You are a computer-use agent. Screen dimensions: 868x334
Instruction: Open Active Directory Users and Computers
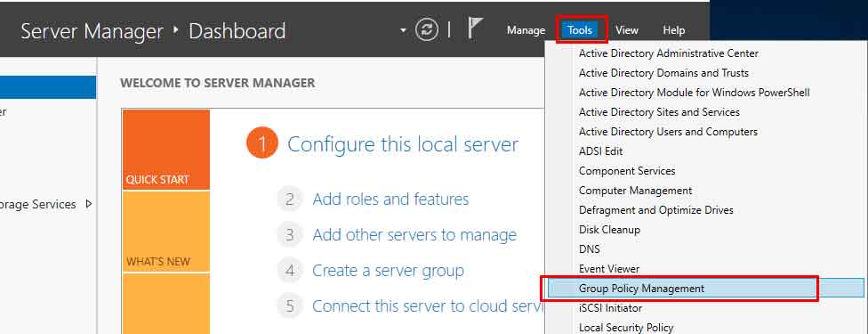(668, 132)
